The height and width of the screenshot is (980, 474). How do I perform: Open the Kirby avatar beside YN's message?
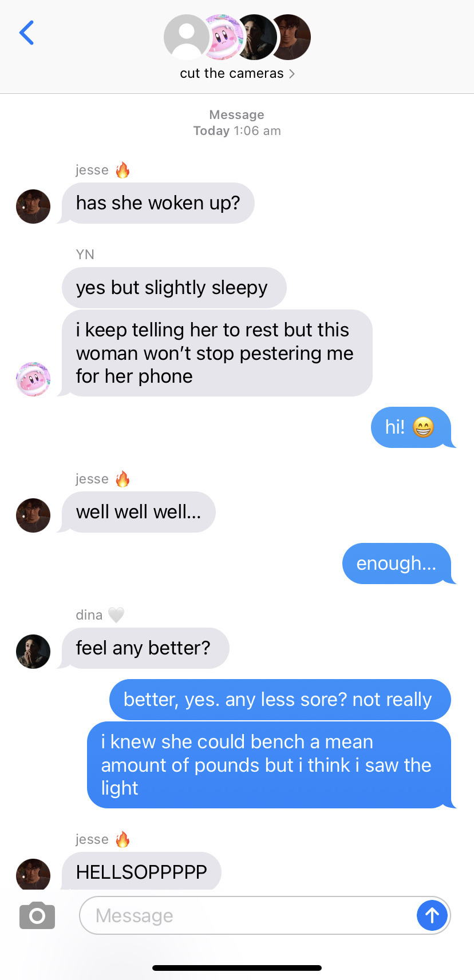tap(33, 379)
